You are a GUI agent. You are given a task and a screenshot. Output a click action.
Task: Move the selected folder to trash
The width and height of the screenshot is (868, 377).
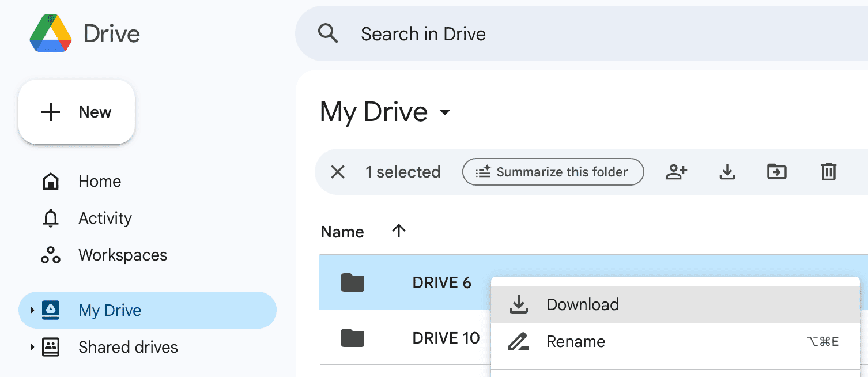(828, 172)
